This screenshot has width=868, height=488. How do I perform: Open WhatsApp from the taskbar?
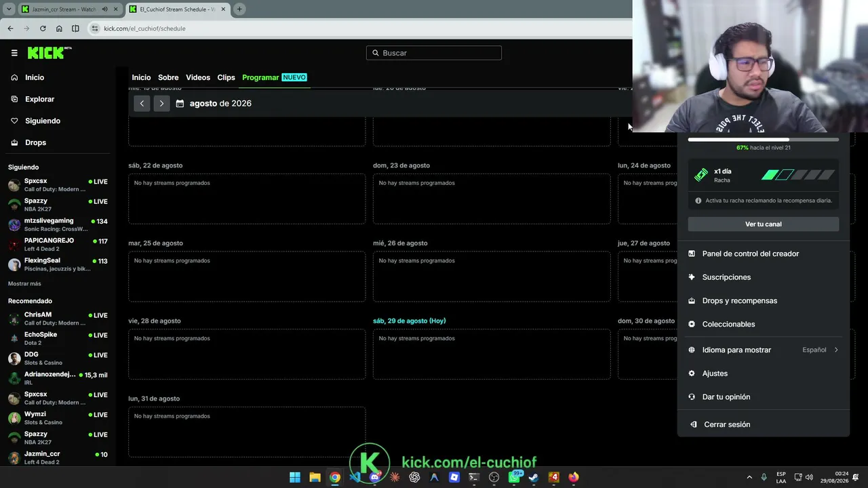pos(514,477)
